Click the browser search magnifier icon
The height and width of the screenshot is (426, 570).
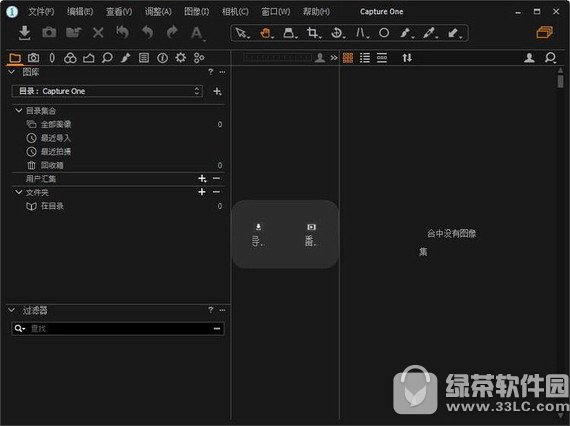point(550,58)
